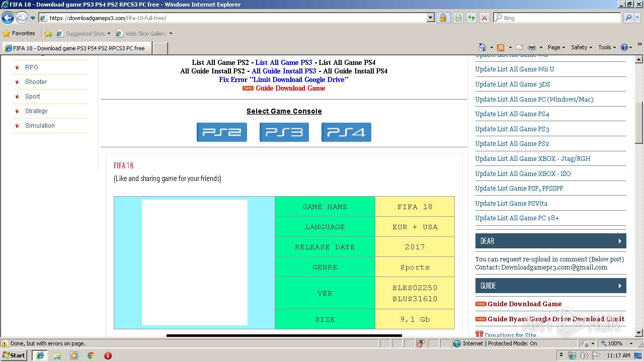Click the FIFA 18 post title
644x362 pixels.
pyautogui.click(x=124, y=165)
